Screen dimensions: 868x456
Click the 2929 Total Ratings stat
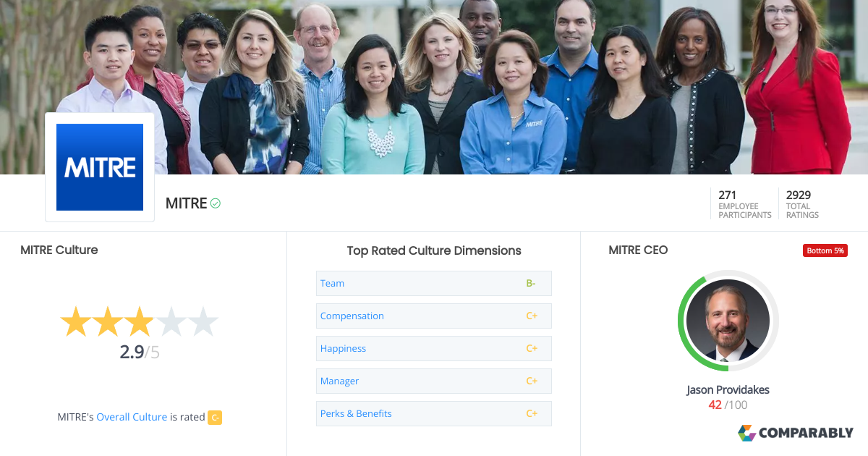click(802, 204)
